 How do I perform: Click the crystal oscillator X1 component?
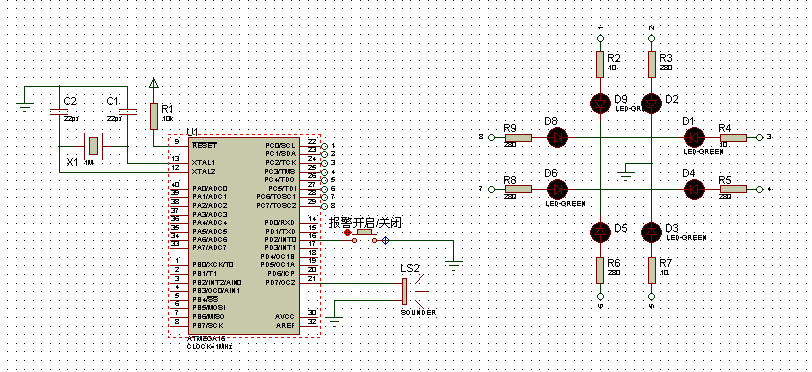[x=93, y=146]
